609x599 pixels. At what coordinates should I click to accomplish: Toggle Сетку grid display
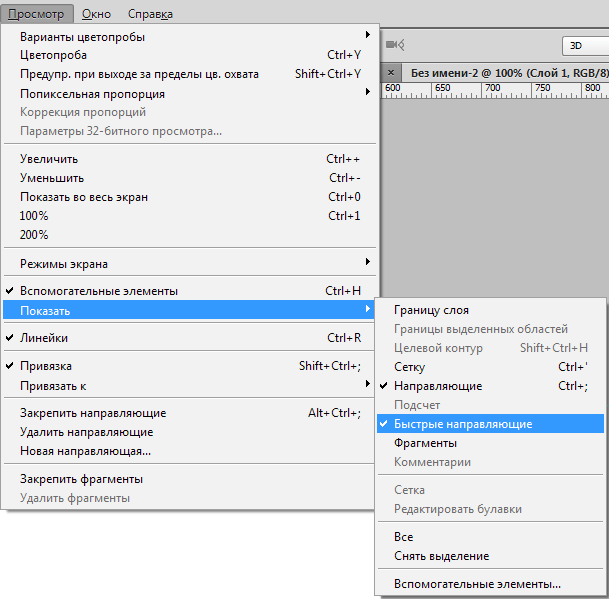(491, 367)
